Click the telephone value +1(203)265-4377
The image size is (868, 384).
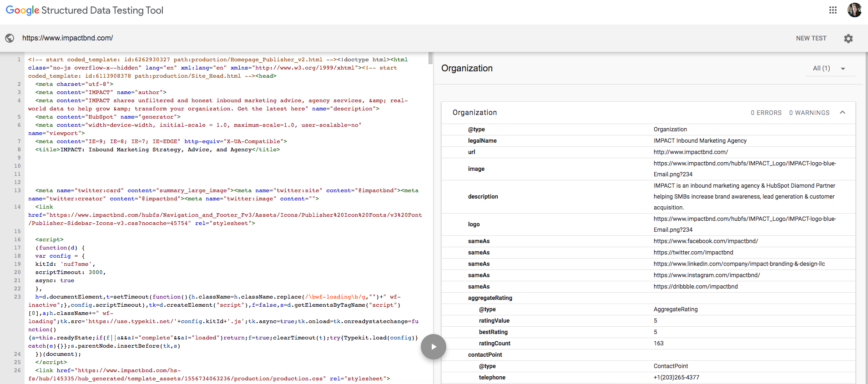click(676, 378)
